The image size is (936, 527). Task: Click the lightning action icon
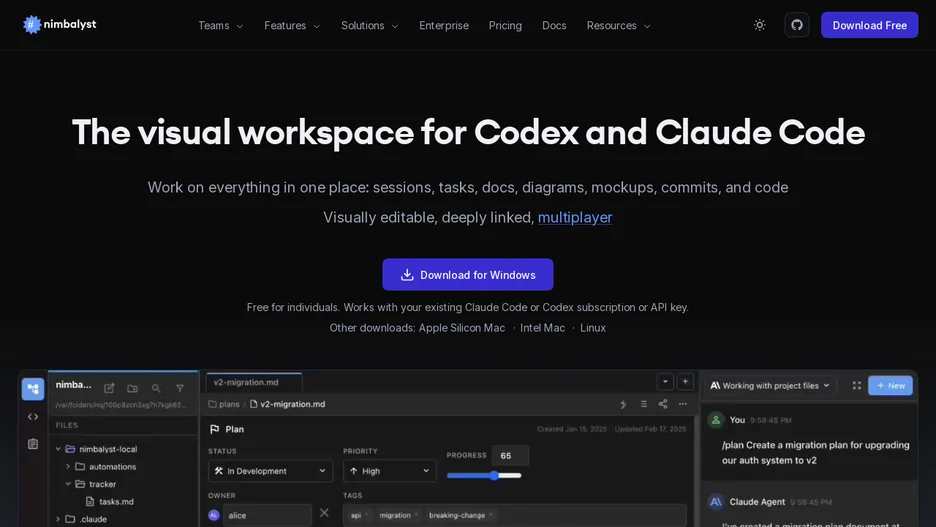pyautogui.click(x=623, y=404)
